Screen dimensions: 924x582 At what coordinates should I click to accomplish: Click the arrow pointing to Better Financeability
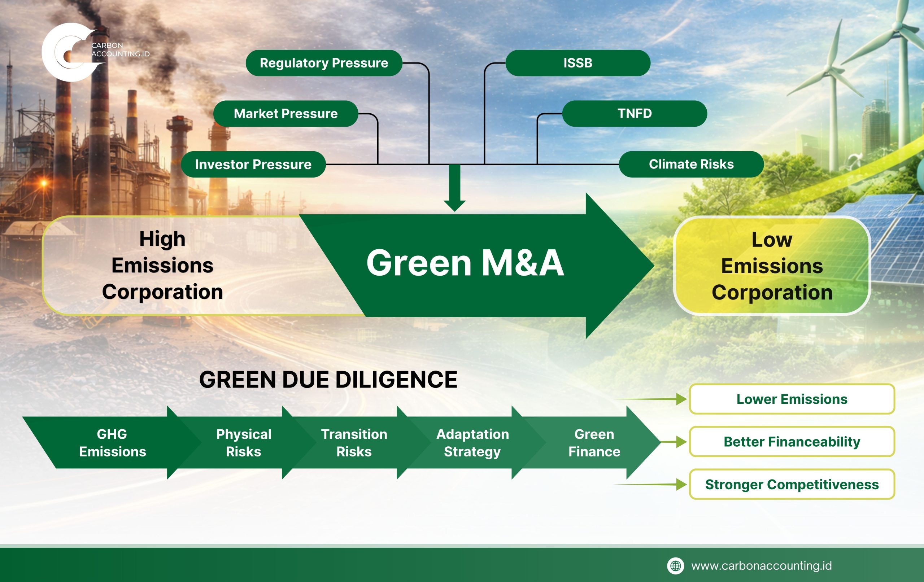[x=679, y=442]
